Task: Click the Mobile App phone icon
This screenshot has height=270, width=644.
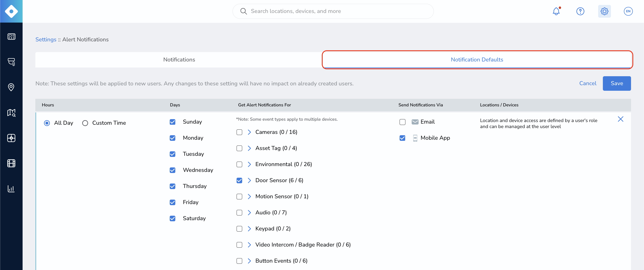Action: pyautogui.click(x=415, y=138)
